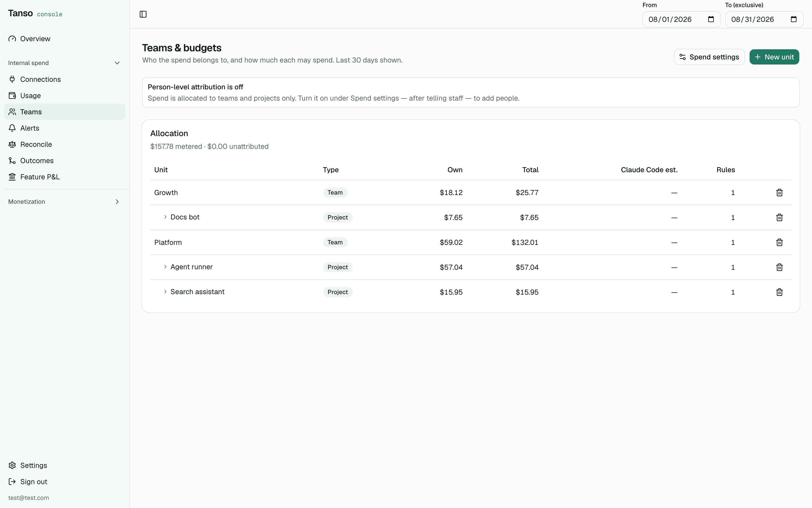Click the Reconcile scales icon
The height and width of the screenshot is (508, 812).
click(12, 145)
